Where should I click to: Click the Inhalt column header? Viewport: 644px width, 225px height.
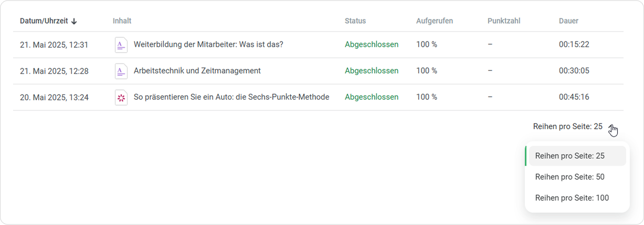pyautogui.click(x=122, y=21)
